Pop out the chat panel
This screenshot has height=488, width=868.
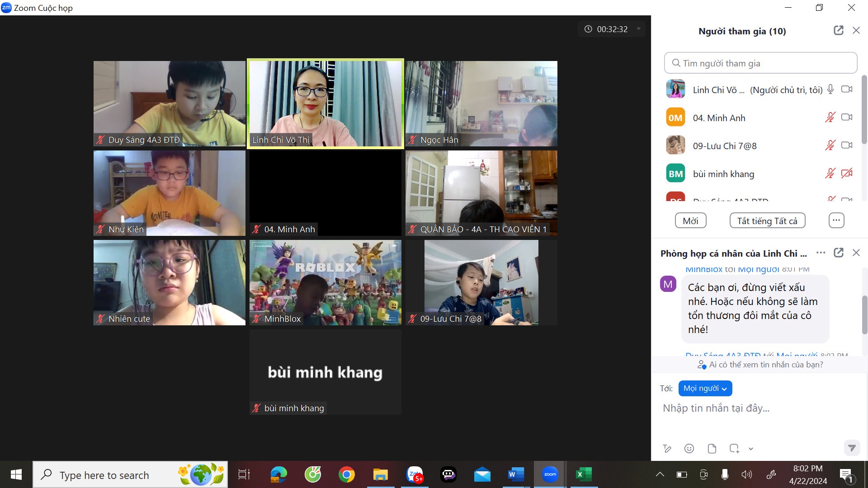pyautogui.click(x=838, y=253)
